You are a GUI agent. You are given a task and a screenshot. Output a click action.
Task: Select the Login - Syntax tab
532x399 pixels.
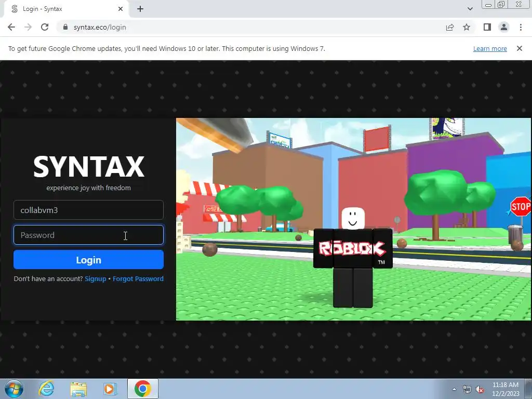66,9
